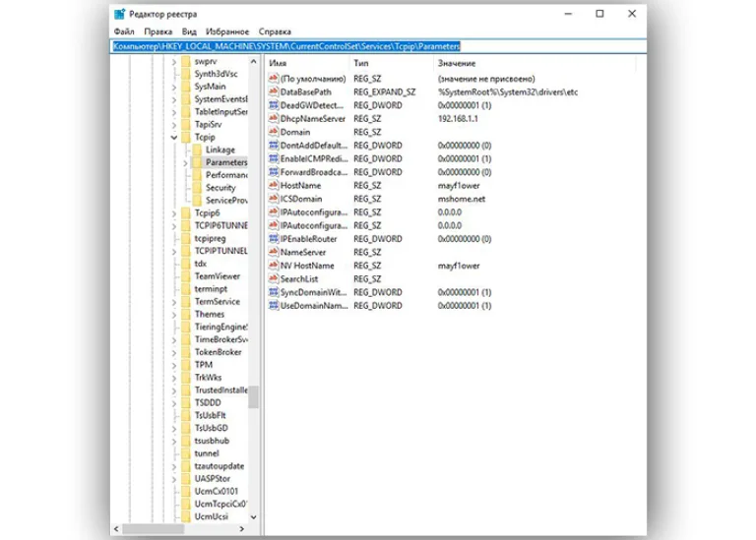Click the NameServer string value icon
This screenshot has width=756, height=540.
[274, 252]
